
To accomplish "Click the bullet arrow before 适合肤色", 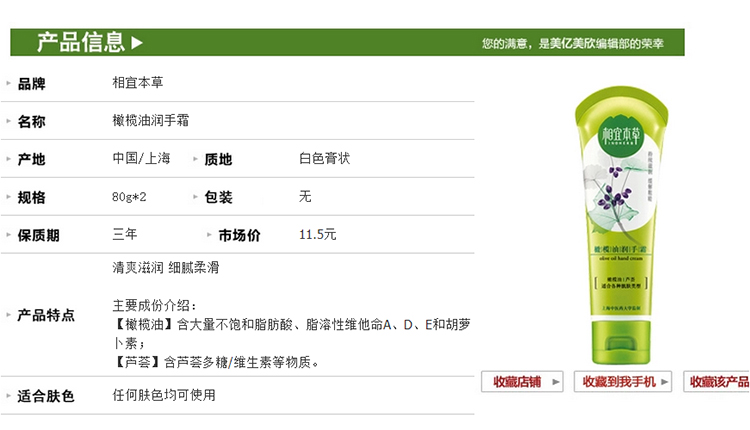I will pos(8,396).
